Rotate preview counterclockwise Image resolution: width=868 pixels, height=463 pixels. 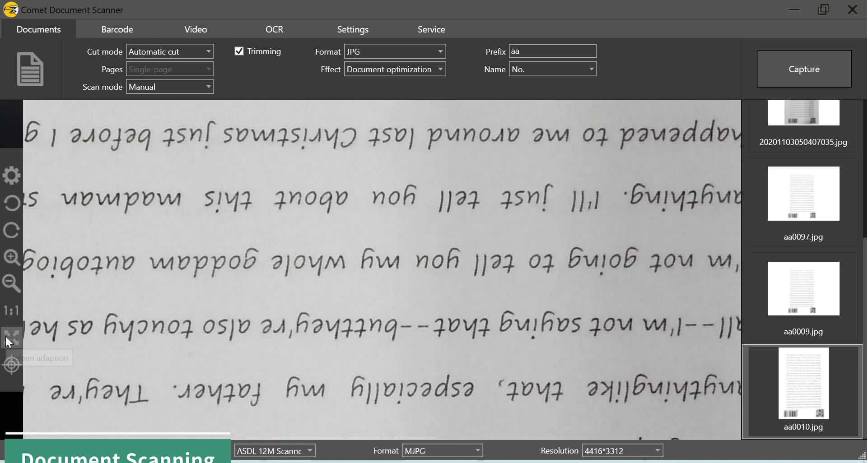pos(11,203)
